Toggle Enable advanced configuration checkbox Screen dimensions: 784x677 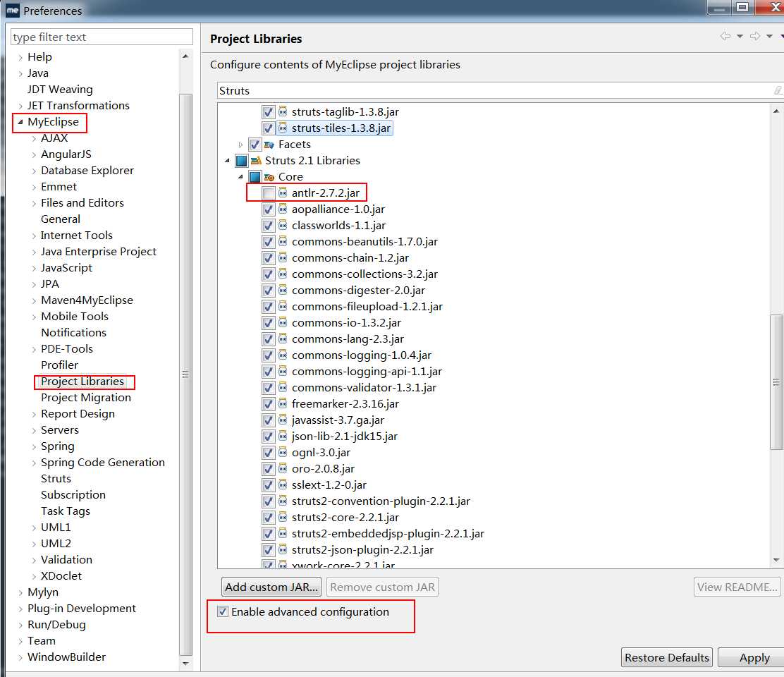tap(223, 611)
